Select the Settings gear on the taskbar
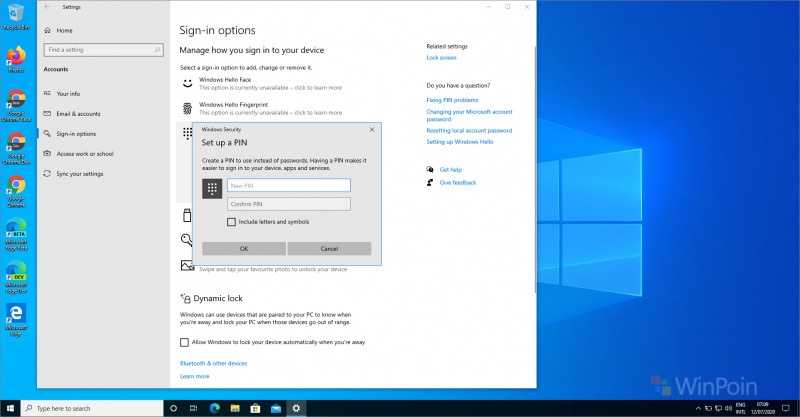This screenshot has height=417, width=800. 296,408
